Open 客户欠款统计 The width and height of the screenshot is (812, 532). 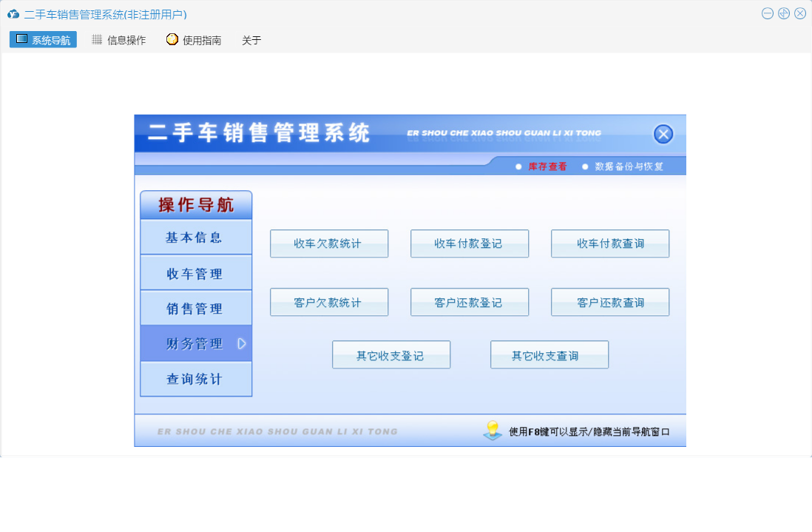coord(329,302)
